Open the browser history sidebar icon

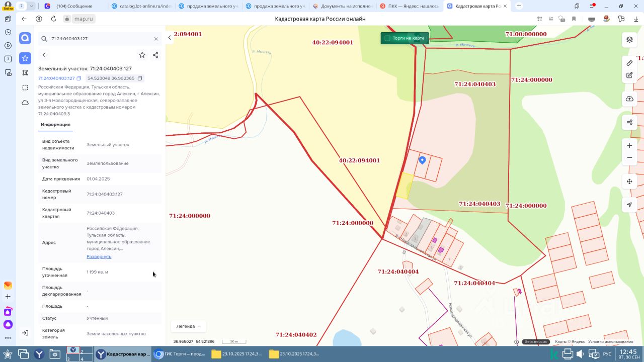(x=8, y=32)
